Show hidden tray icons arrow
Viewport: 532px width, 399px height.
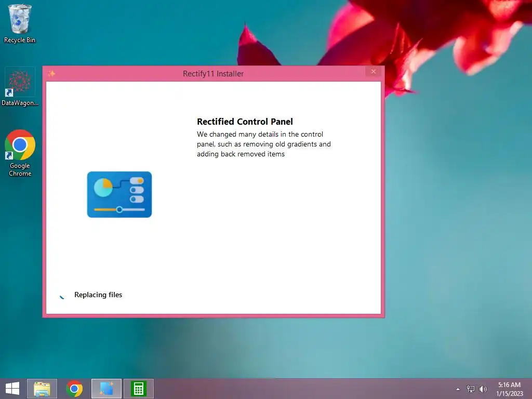458,389
